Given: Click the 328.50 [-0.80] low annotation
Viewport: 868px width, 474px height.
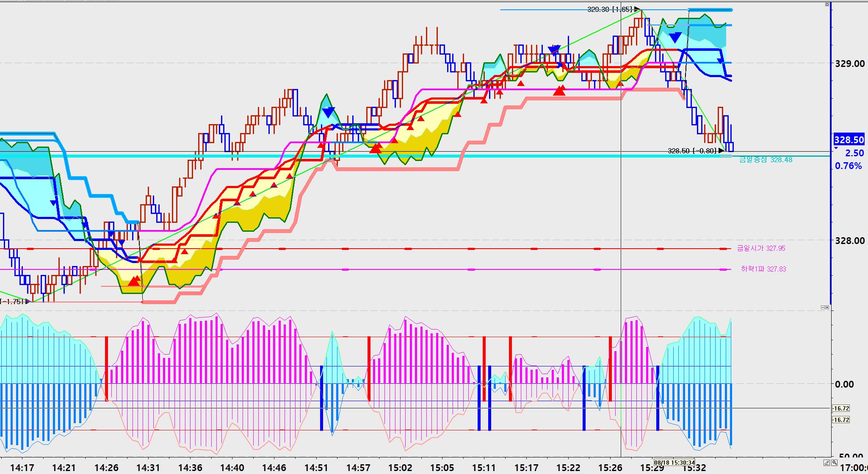Looking at the screenshot, I should (x=692, y=151).
